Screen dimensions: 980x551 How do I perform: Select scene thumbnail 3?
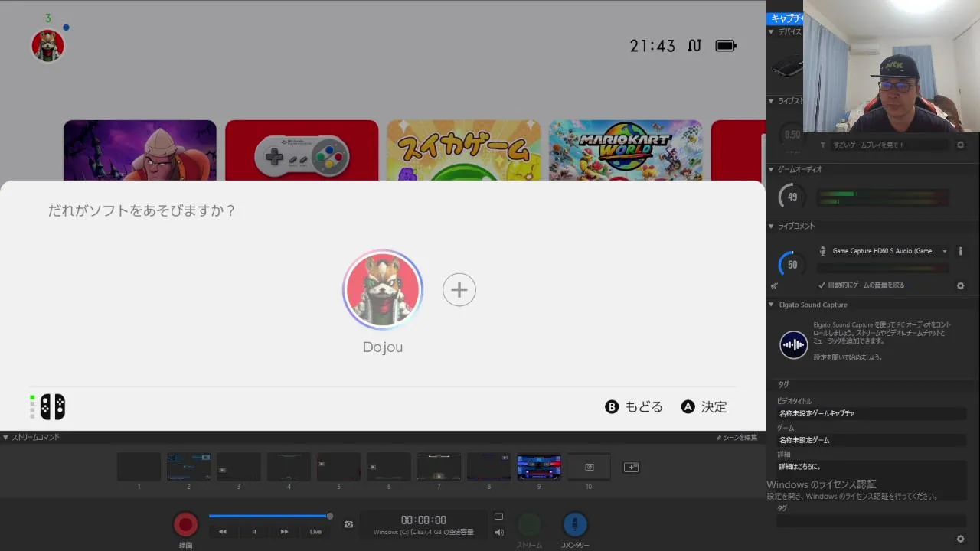tap(239, 467)
